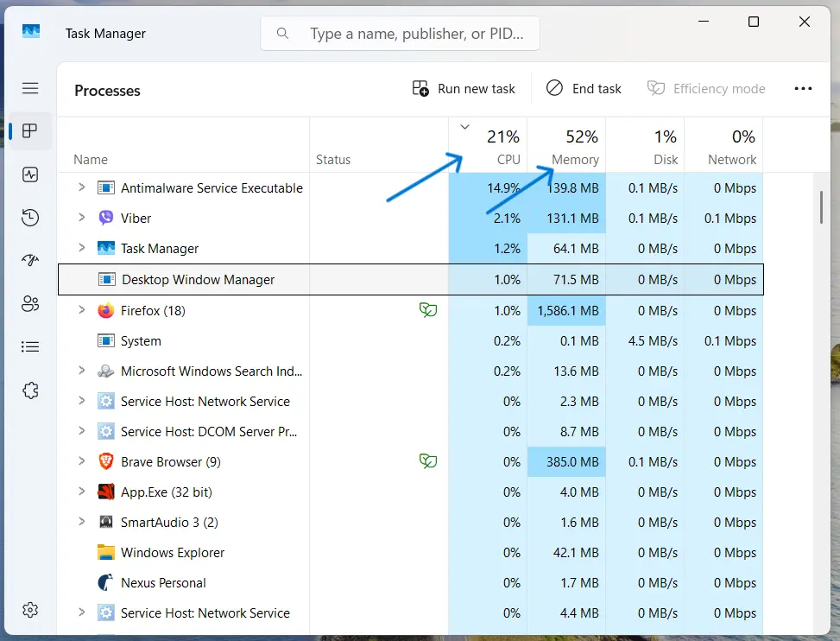
Task: Open App history sidebar icon
Action: (x=30, y=218)
